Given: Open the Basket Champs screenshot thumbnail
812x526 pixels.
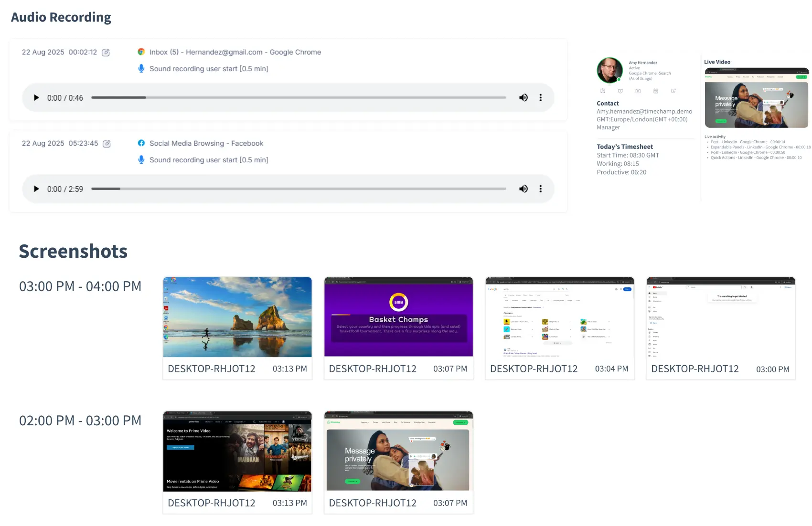Looking at the screenshot, I should coord(398,316).
